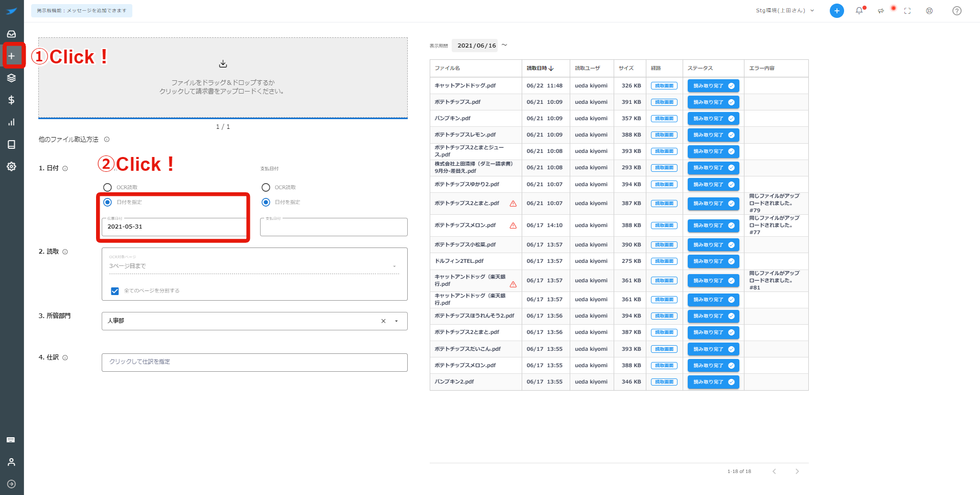The width and height of the screenshot is (980, 495).
Task: Open the megaphone announcements icon
Action: pyautogui.click(x=881, y=11)
